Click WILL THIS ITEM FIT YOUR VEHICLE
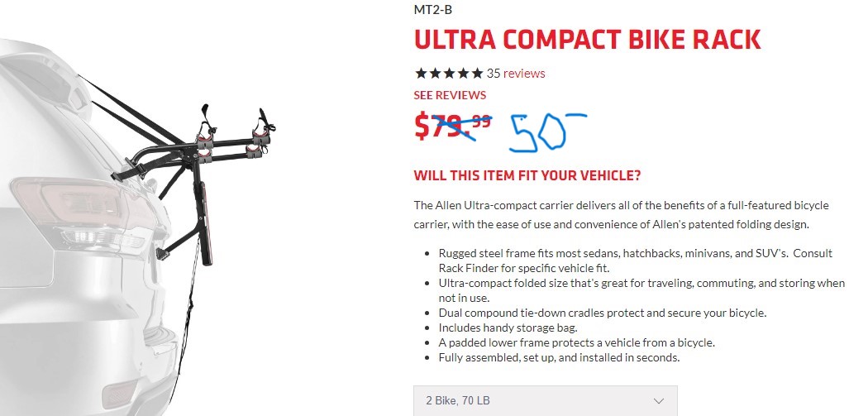The image size is (868, 416). pos(527,176)
